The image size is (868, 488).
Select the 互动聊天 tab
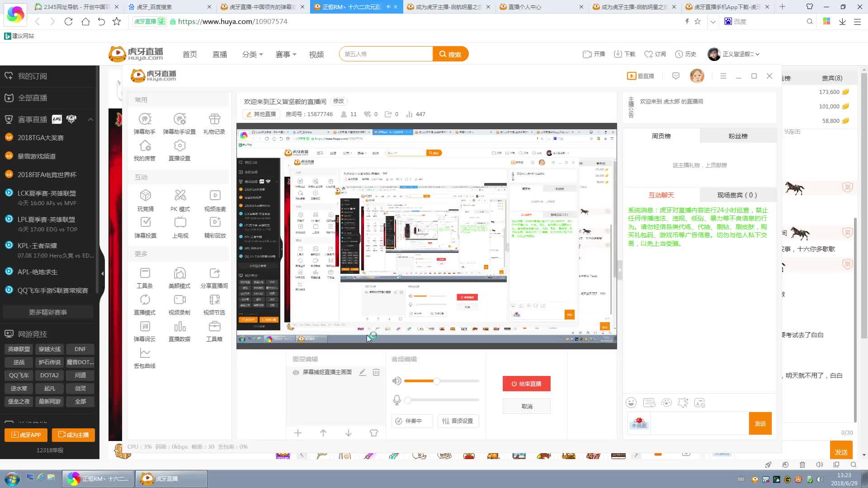661,195
